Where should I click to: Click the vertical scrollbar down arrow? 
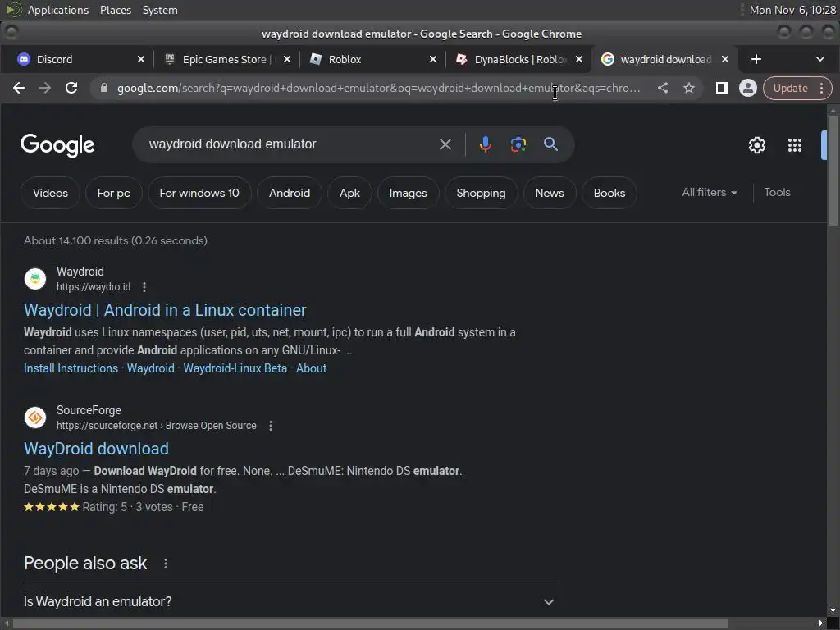833,610
